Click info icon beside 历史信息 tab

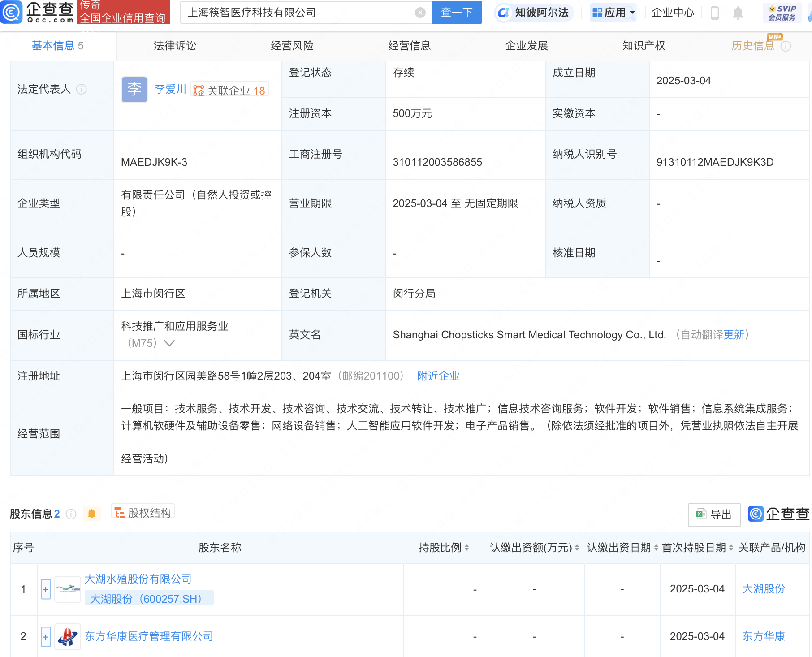[786, 46]
